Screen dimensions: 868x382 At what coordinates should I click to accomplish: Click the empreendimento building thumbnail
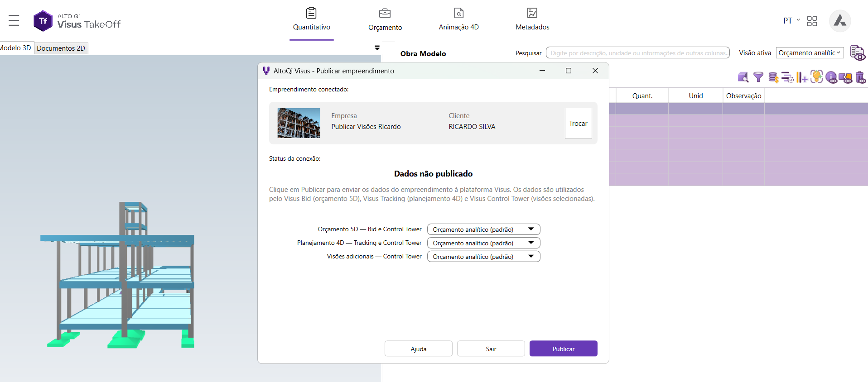point(299,123)
